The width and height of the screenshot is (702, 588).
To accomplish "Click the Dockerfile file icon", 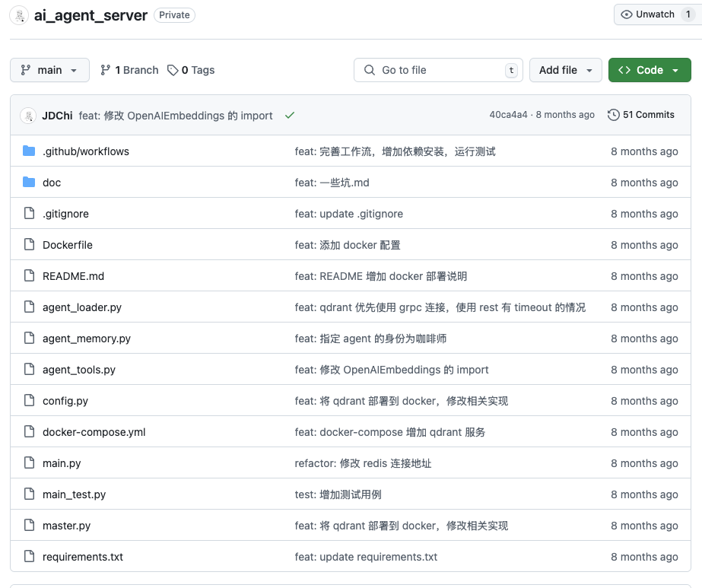I will coord(29,245).
